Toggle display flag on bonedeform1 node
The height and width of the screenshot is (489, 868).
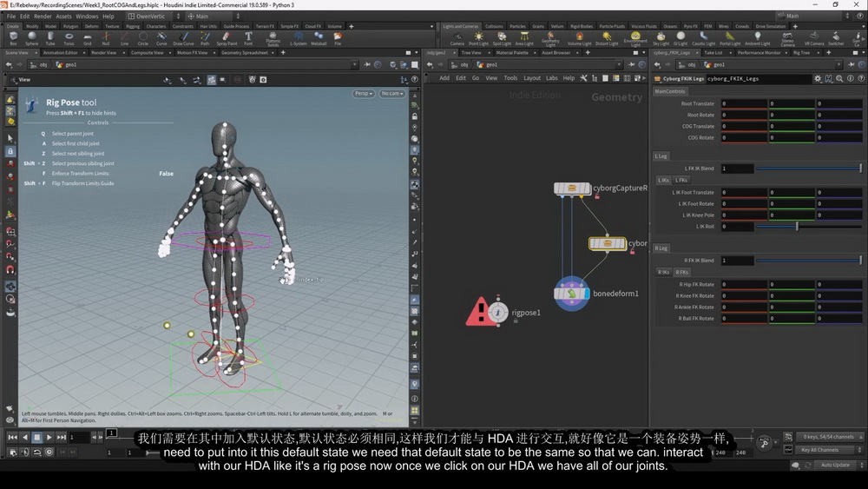point(586,294)
